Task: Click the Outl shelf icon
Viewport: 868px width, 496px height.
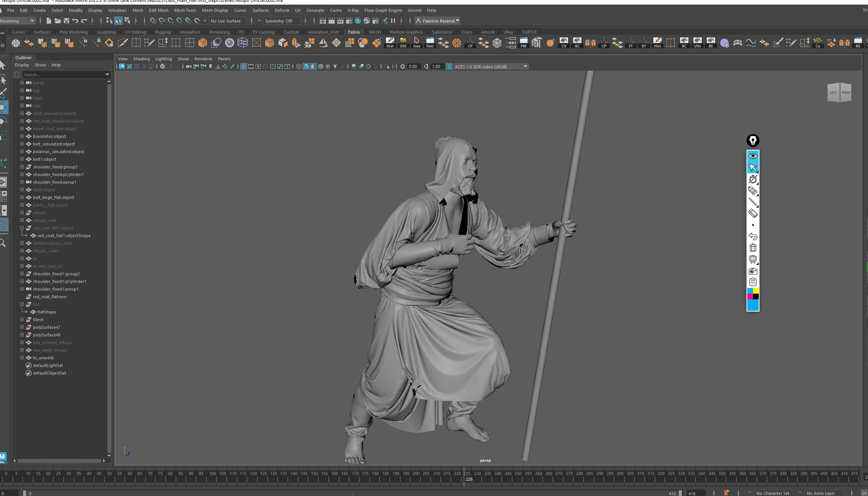Action: [x=430, y=42]
